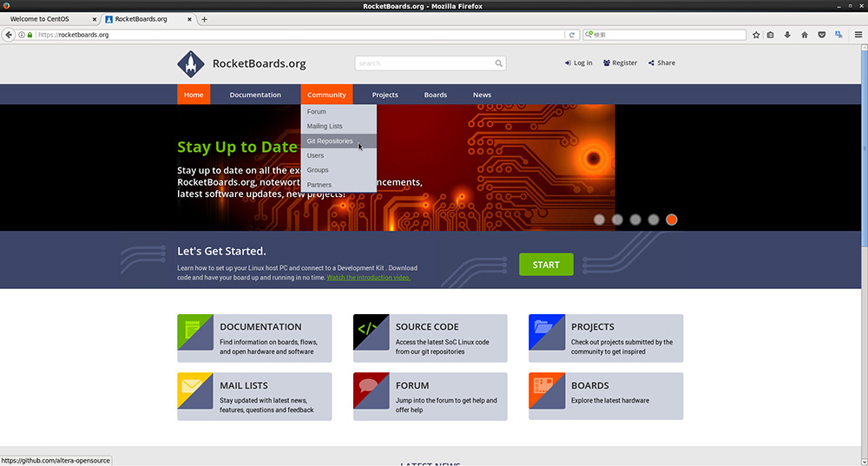Screen dimensions: 868x466
Task: Select the first carousel slide dot
Action: (x=599, y=220)
